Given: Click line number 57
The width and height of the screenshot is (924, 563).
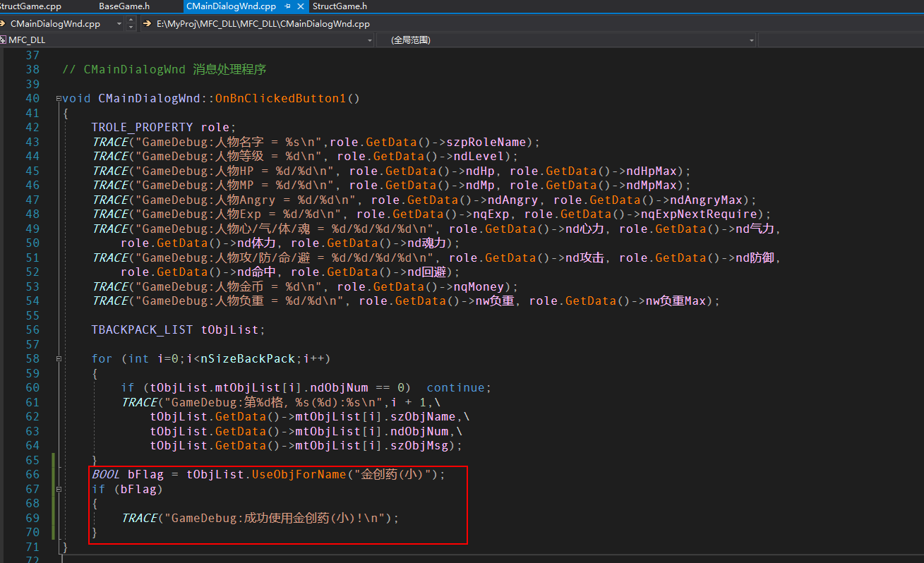Looking at the screenshot, I should (32, 344).
